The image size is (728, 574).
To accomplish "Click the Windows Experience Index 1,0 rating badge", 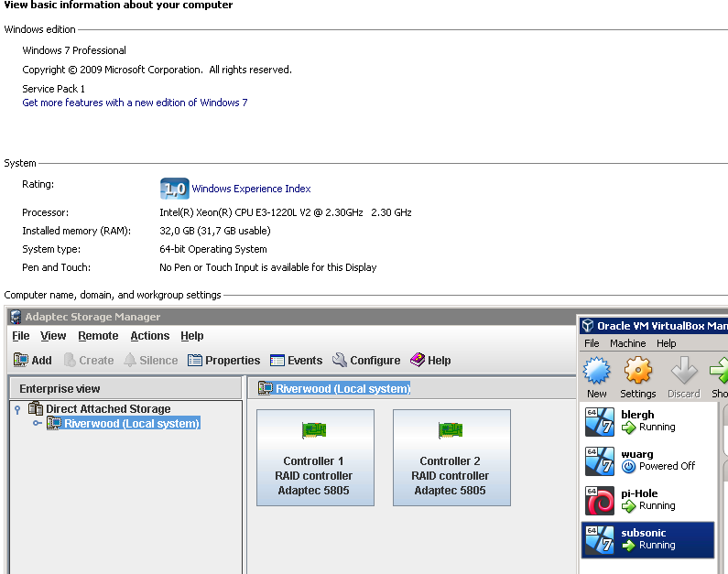I will tap(175, 189).
